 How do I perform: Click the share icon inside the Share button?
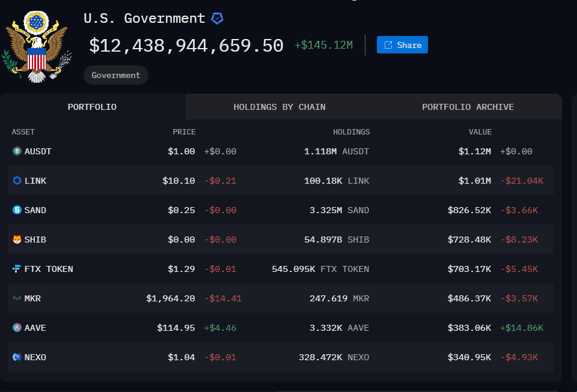click(388, 44)
